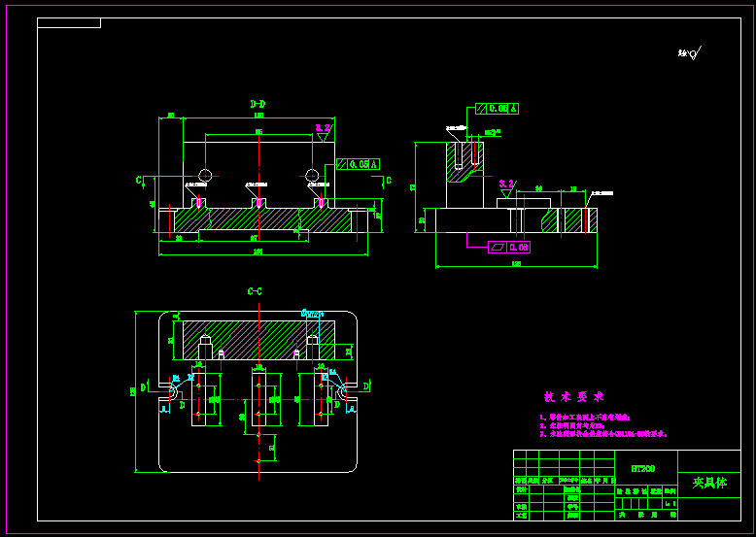756x537 pixels.
Task: Click the left circular hole in D-D view
Action: pyautogui.click(x=205, y=176)
